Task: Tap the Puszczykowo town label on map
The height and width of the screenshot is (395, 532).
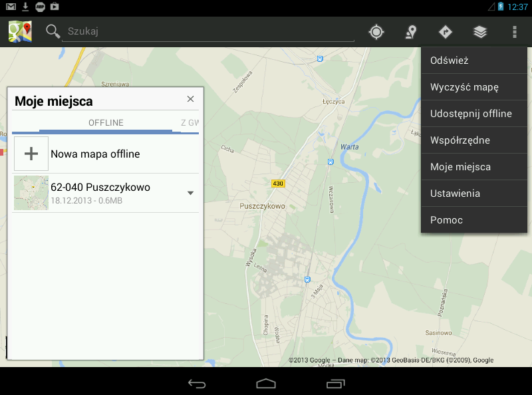Action: tap(262, 206)
